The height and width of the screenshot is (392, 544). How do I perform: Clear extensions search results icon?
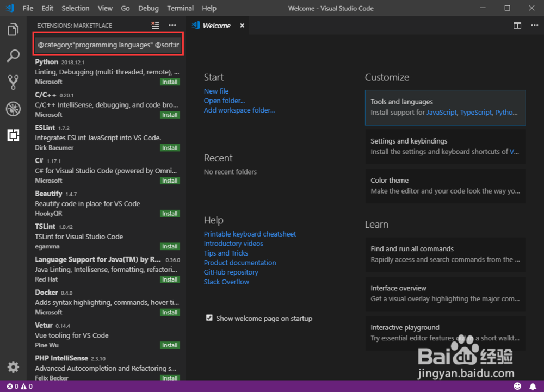[155, 26]
